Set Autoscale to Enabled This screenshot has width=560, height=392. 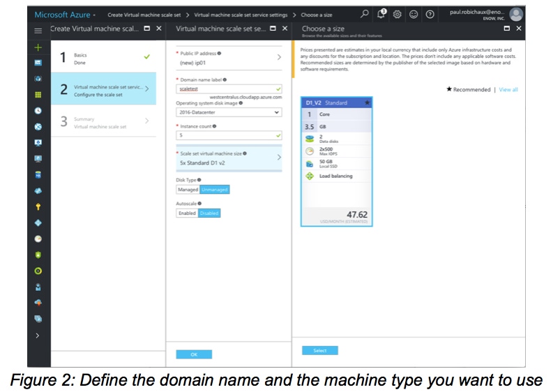click(x=187, y=213)
